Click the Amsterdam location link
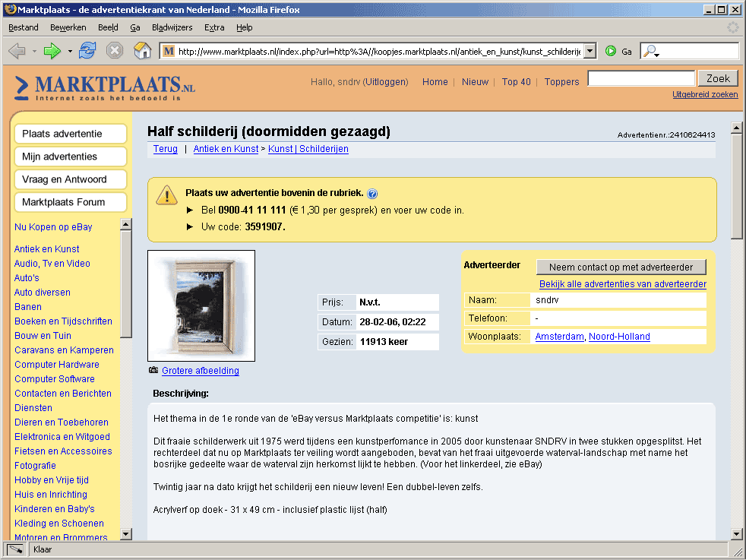This screenshot has width=746, height=560. (x=559, y=337)
